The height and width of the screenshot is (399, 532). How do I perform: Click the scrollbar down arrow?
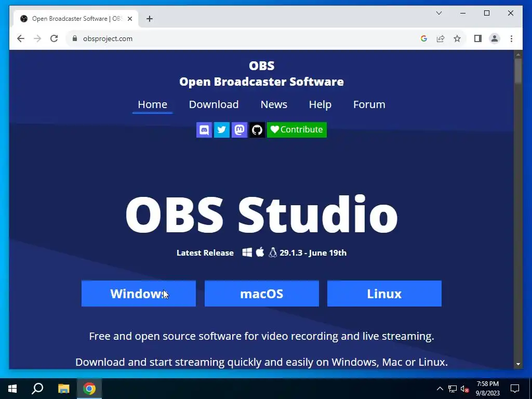click(518, 364)
